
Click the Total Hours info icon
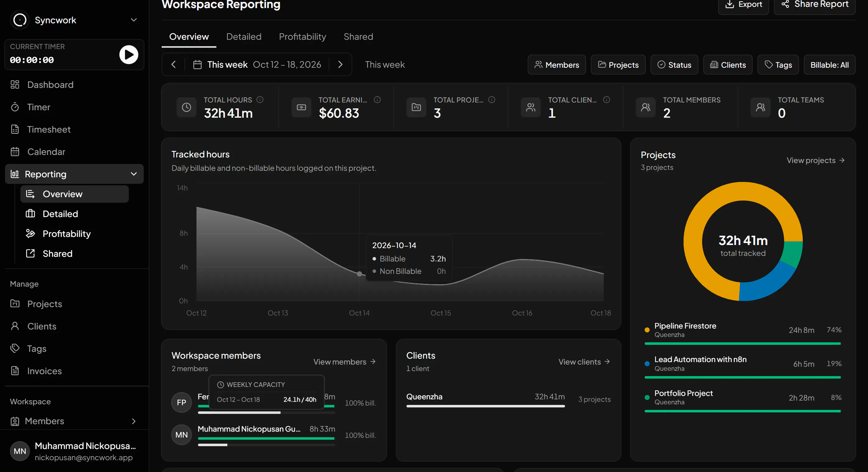point(260,100)
